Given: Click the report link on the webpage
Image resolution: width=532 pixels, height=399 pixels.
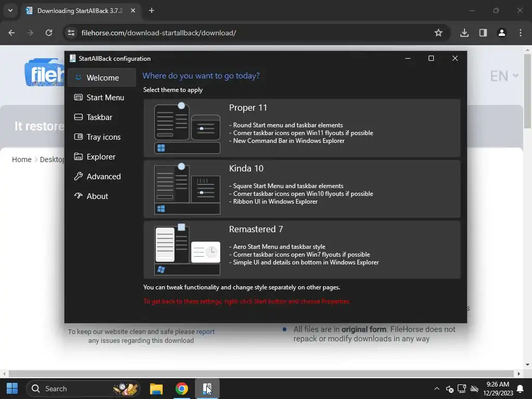Looking at the screenshot, I should 205,331.
